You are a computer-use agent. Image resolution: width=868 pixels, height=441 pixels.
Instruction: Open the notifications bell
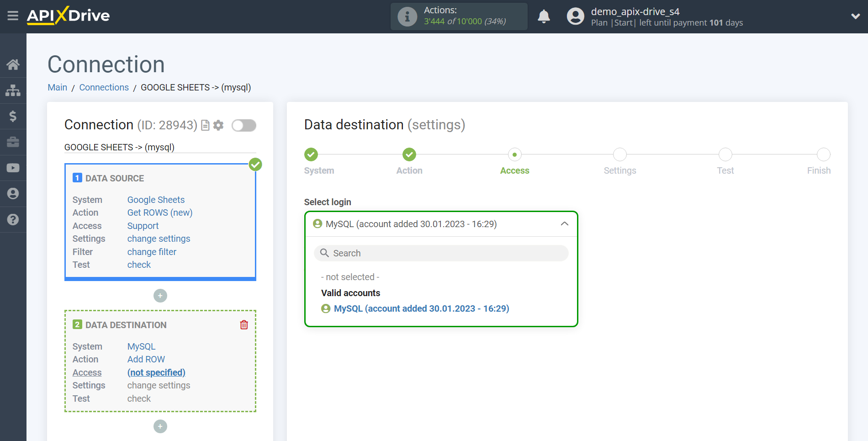[x=544, y=16]
